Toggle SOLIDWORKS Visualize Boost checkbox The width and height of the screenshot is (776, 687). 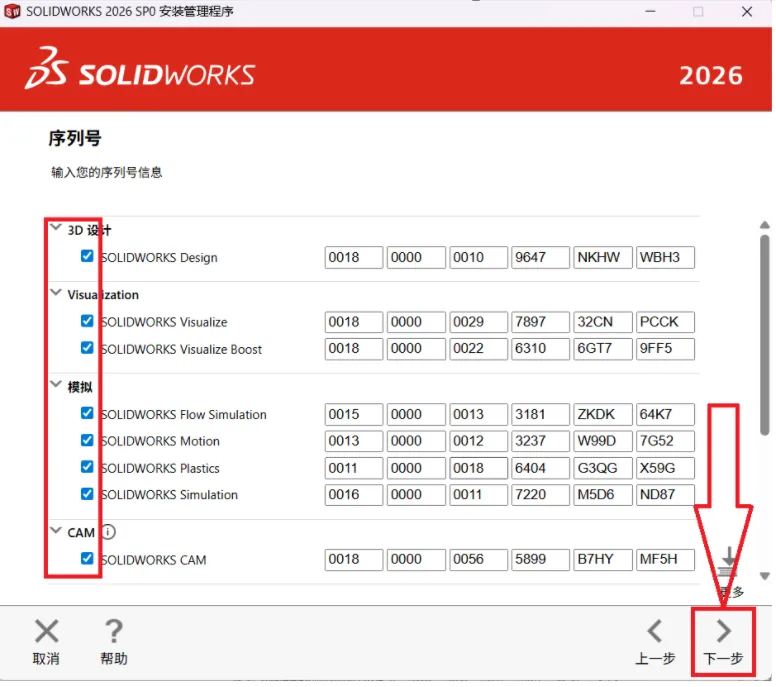87,349
